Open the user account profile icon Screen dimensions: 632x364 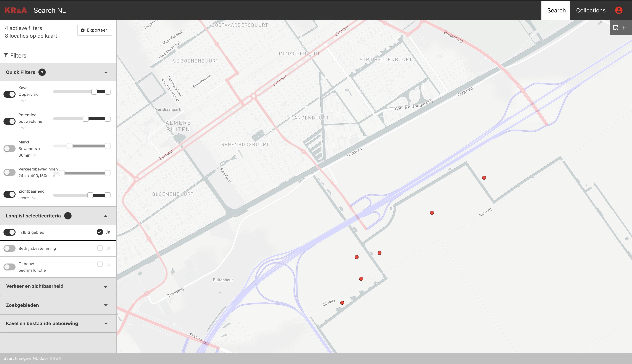pos(618,10)
